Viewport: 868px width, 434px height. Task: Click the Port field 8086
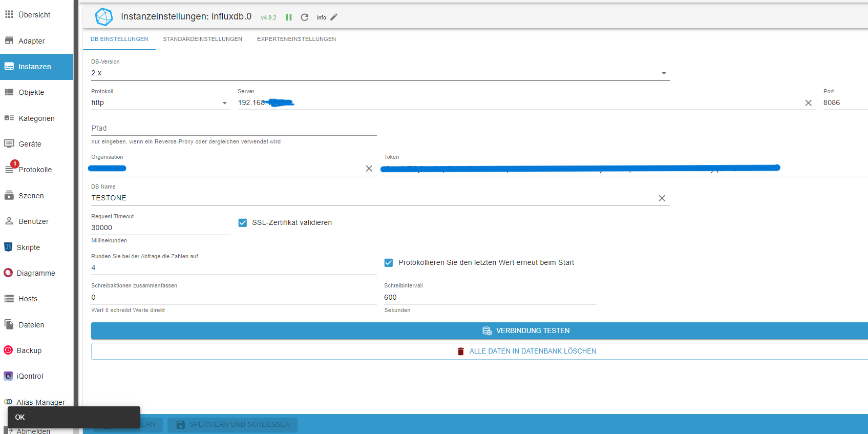tap(845, 103)
